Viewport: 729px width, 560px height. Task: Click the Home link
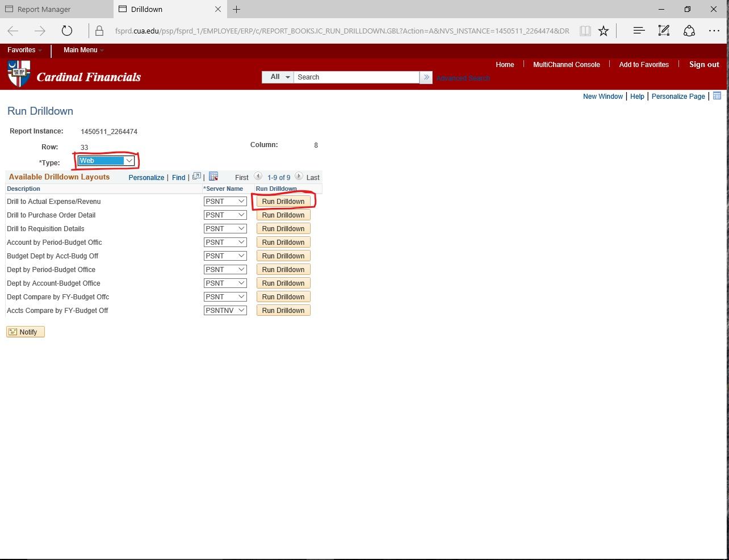coord(505,65)
